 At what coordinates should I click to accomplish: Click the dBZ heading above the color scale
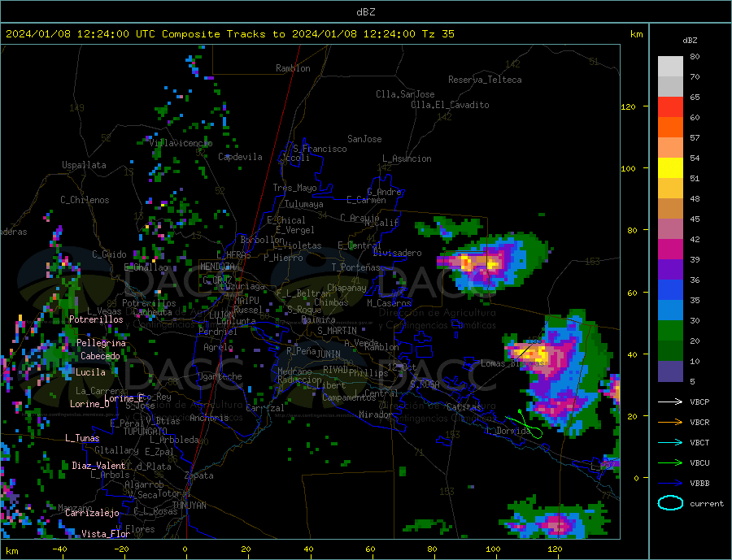(690, 41)
